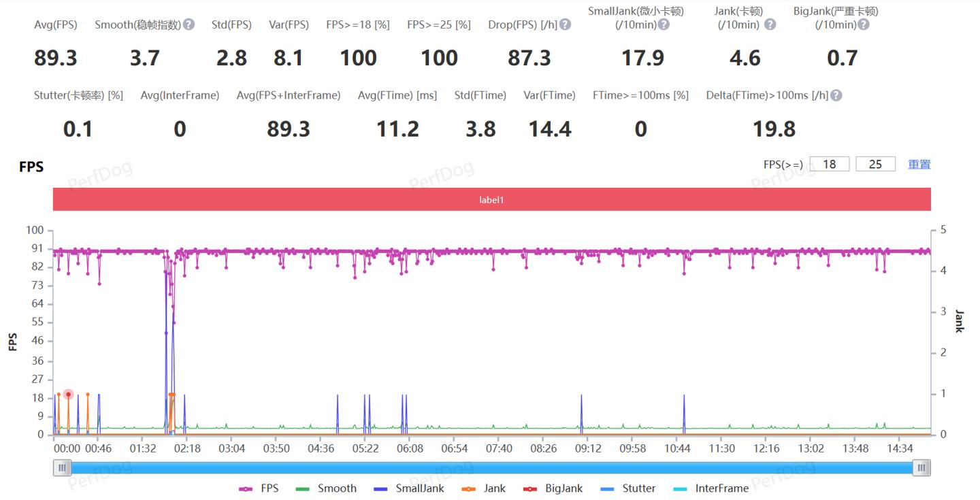980x500 pixels.
Task: Click right handle of time range slider
Action: (x=921, y=467)
